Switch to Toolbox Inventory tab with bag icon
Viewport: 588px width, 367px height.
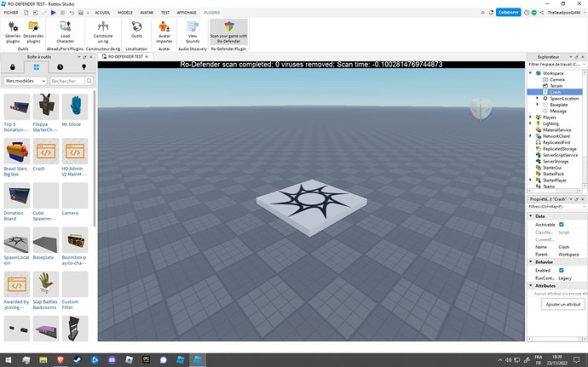pos(13,67)
